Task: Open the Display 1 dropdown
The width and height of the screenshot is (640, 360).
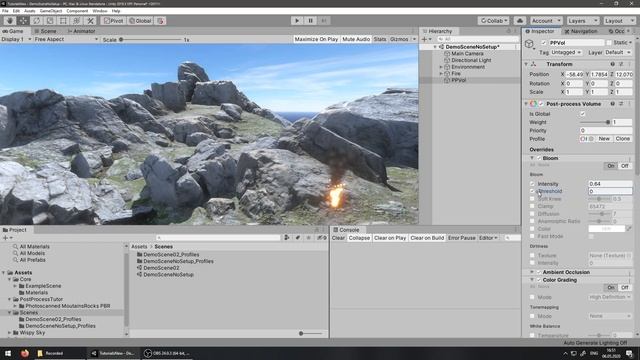Action: 16,39
